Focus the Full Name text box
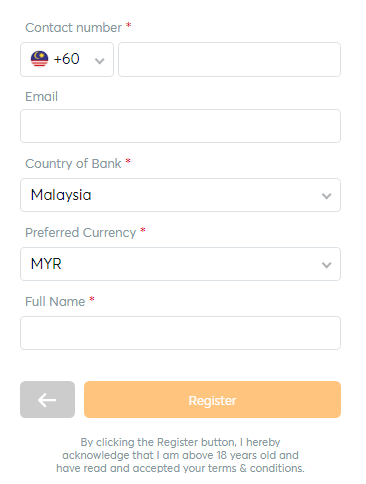The width and height of the screenshot is (366, 484). point(180,333)
